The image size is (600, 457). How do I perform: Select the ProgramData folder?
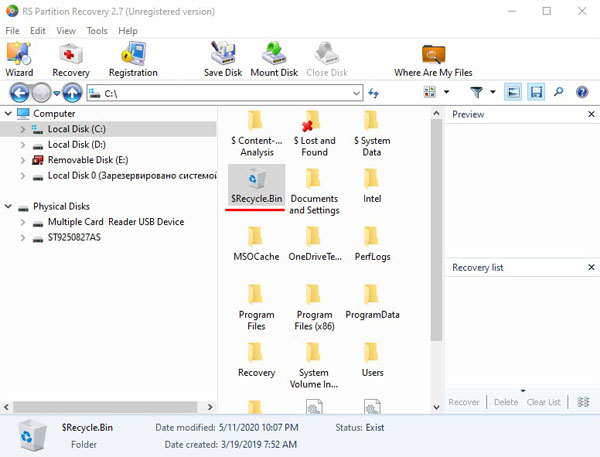(x=372, y=302)
